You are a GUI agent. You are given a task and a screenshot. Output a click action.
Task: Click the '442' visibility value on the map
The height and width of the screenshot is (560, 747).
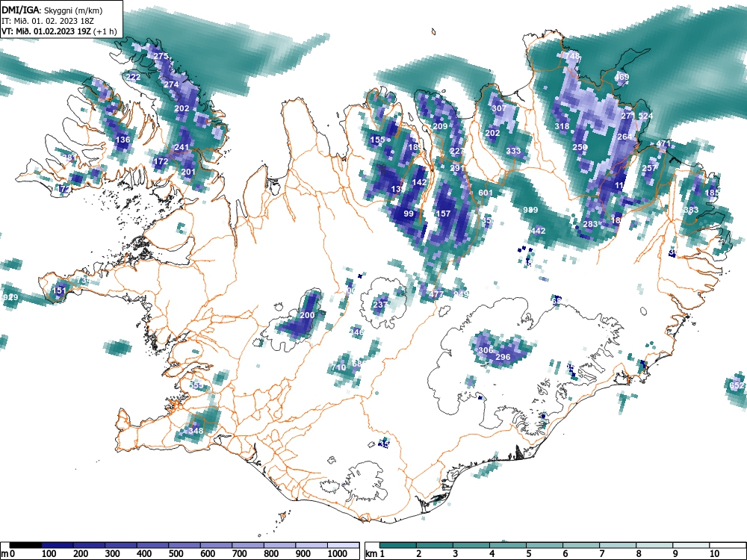[538, 231]
